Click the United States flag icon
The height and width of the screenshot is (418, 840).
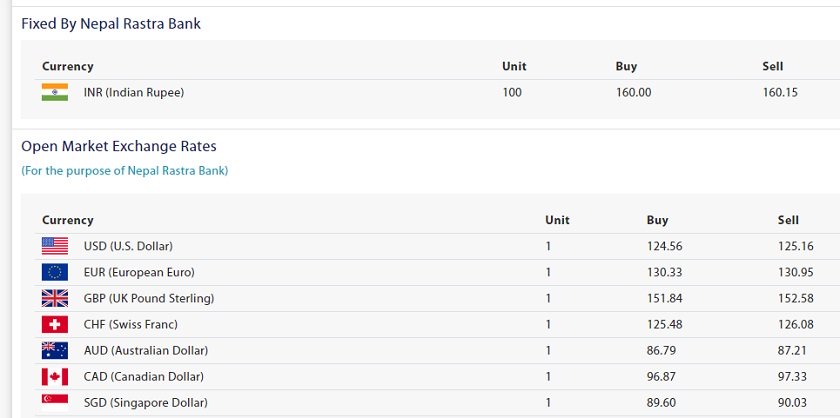55,246
